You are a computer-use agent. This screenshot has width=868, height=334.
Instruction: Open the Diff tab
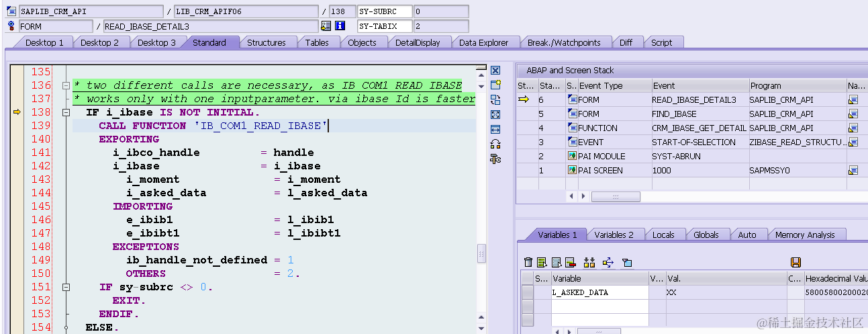(626, 42)
